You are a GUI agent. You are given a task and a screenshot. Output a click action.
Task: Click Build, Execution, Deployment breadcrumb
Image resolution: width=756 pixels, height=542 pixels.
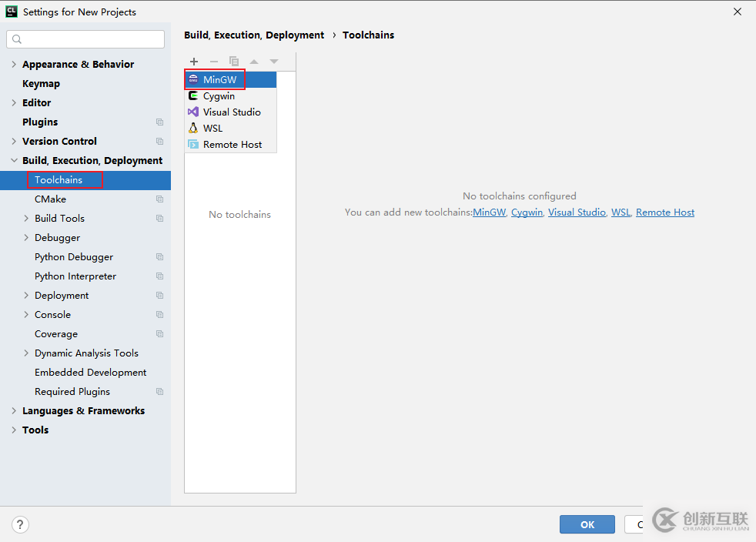coord(254,35)
